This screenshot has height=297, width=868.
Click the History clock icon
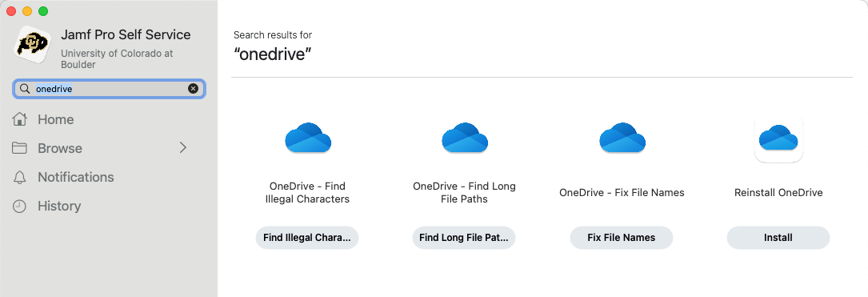pyautogui.click(x=20, y=206)
